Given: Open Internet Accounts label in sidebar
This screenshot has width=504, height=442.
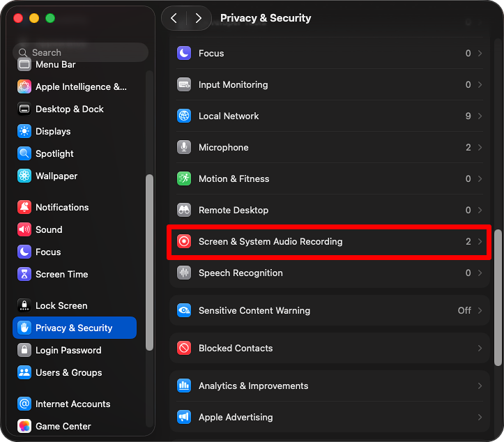Looking at the screenshot, I should point(73,404).
